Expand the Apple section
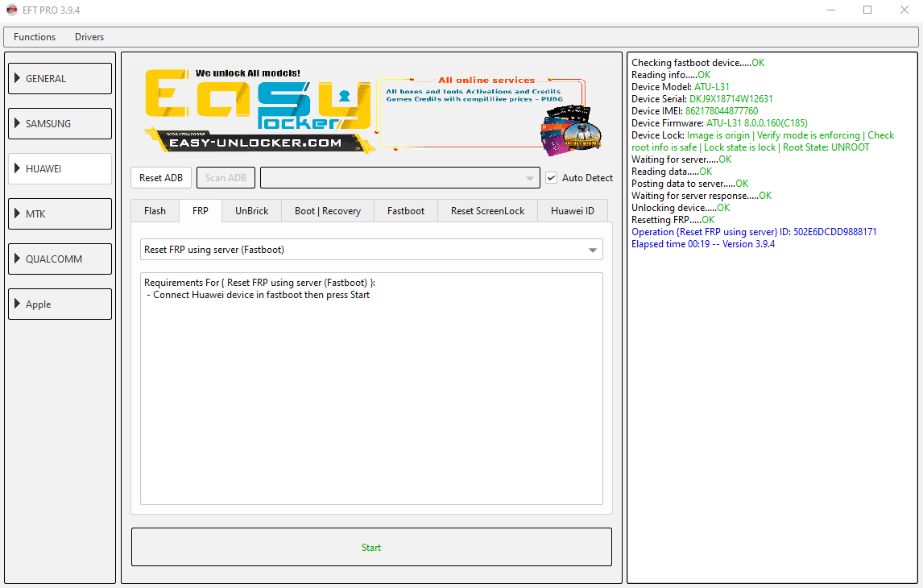This screenshot has height=588, width=923. coord(60,304)
